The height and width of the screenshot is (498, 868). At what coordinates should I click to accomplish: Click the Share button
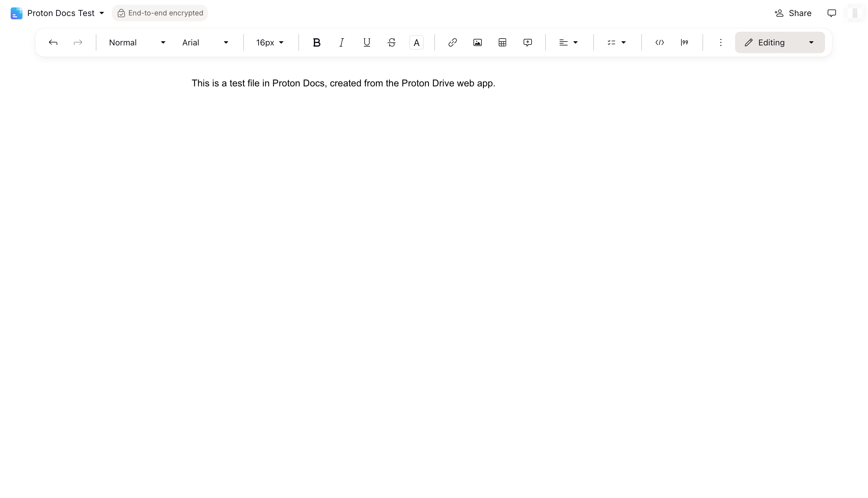click(793, 13)
